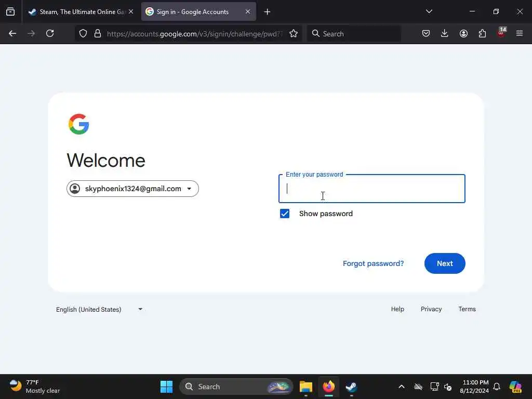
Task: Open Copilot icon in taskbar corner
Action: point(515,387)
